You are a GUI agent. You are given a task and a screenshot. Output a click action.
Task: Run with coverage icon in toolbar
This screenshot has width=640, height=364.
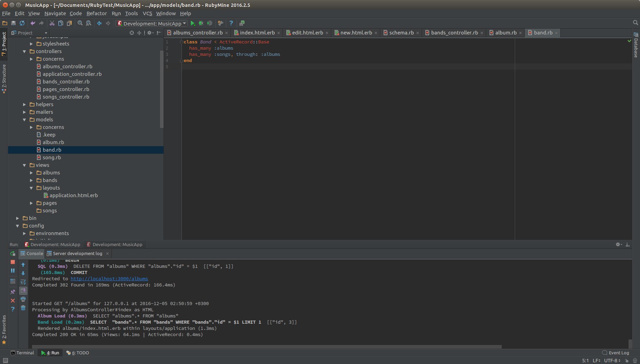click(x=210, y=23)
